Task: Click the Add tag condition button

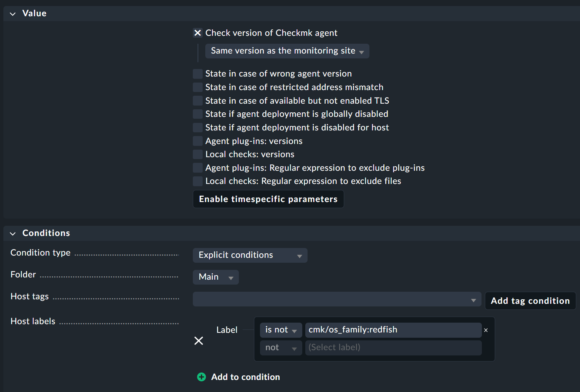Action: click(x=530, y=301)
